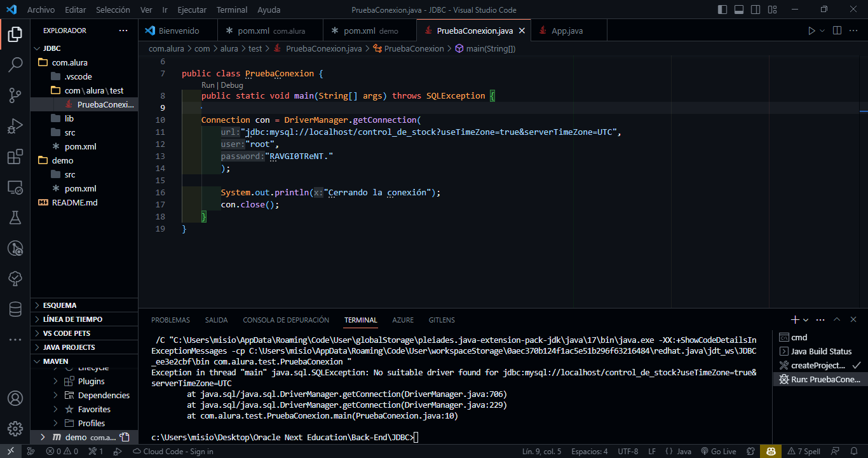868x458 pixels.
Task: Click the Run code lens above main
Action: [208, 85]
